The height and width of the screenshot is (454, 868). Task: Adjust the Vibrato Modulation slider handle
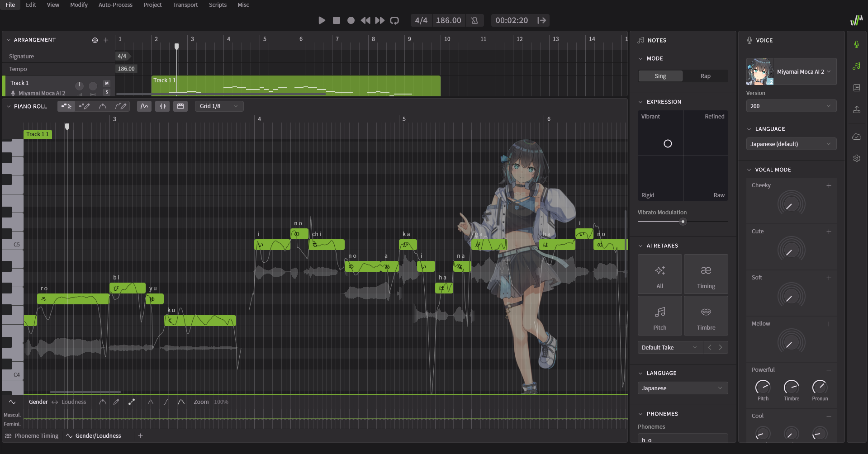pyautogui.click(x=683, y=222)
